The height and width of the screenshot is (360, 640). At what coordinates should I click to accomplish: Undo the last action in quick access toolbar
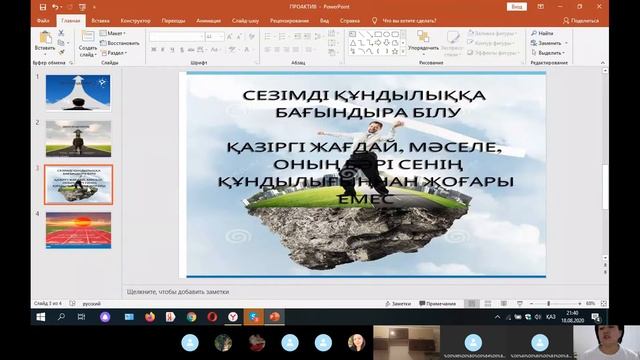click(55, 7)
